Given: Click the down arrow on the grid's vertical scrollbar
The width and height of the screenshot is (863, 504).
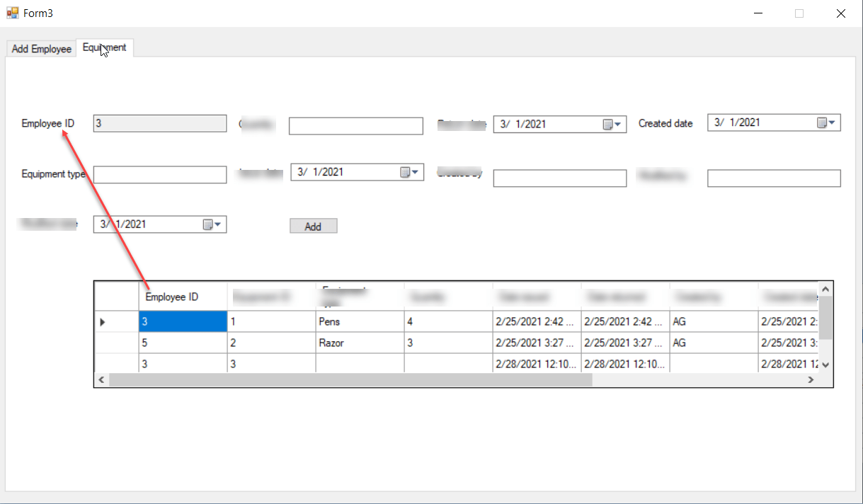Looking at the screenshot, I should point(825,365).
